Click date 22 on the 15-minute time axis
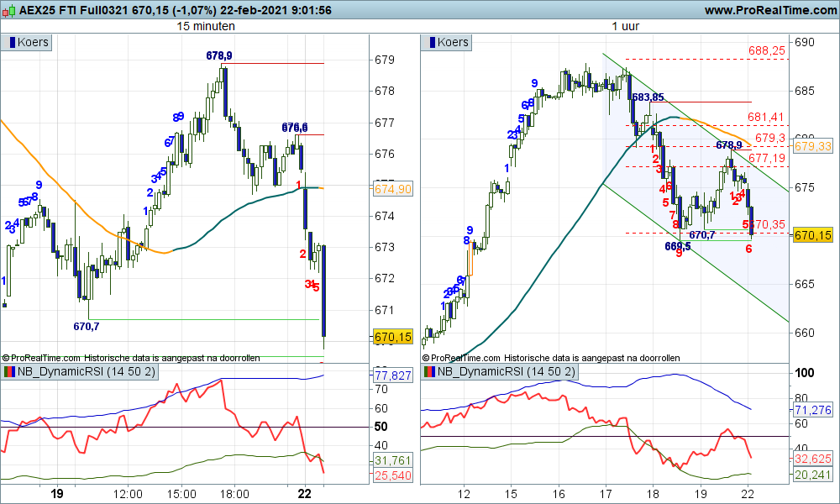 click(304, 493)
